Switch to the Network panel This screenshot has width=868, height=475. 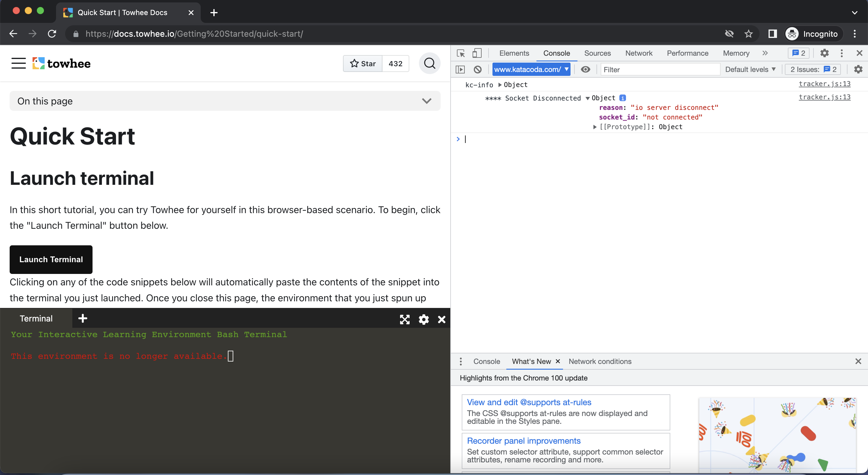click(639, 53)
